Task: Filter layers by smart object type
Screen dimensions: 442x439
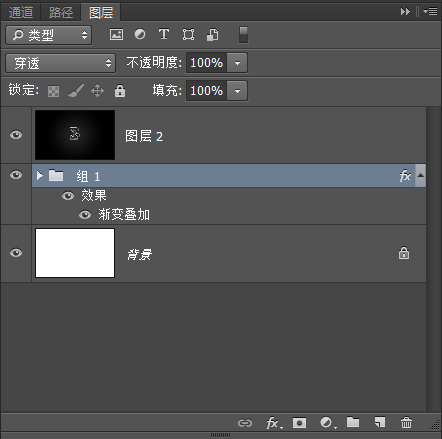Action: [x=212, y=35]
